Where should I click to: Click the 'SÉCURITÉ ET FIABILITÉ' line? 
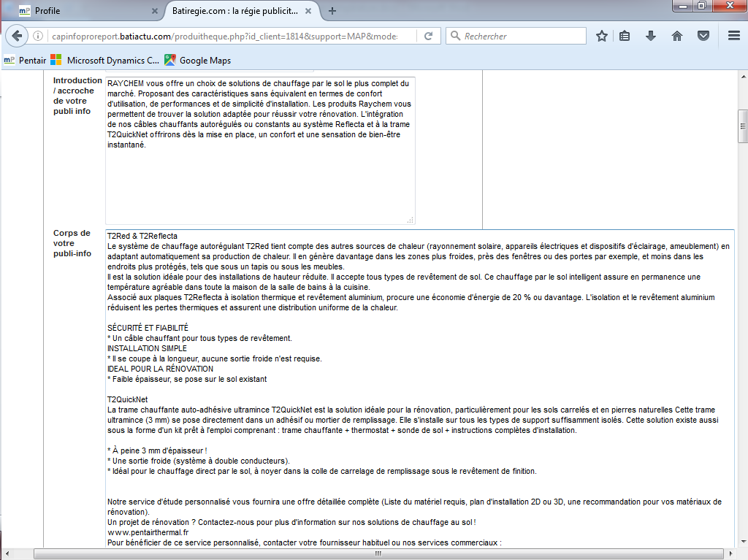pyautogui.click(x=148, y=328)
